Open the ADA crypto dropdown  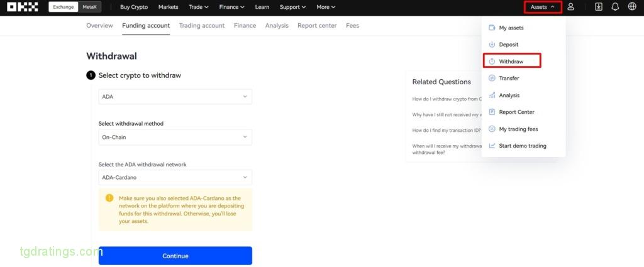(175, 97)
